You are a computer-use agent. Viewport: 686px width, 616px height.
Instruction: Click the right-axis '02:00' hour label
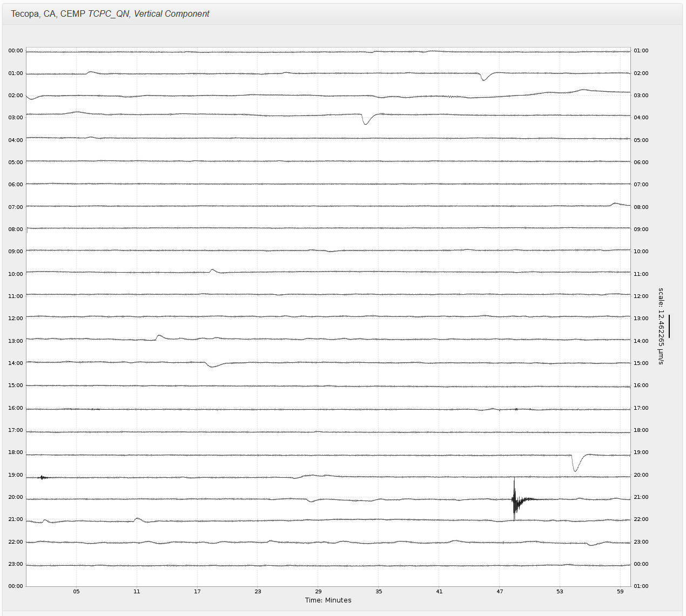tap(641, 73)
